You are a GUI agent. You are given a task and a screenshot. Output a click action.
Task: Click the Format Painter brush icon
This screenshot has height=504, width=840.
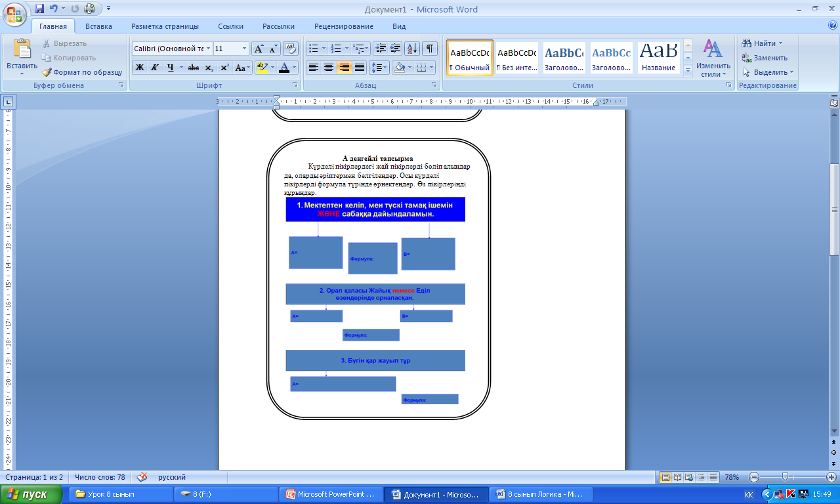pos(47,72)
